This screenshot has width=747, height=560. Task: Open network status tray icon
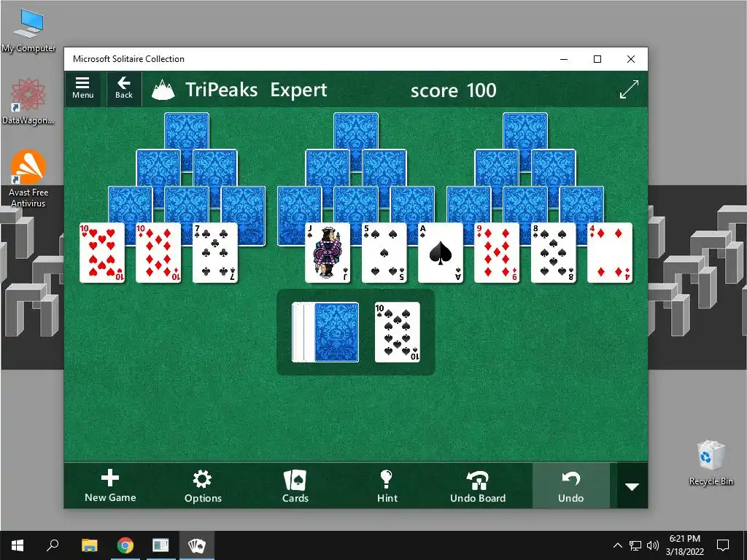pyautogui.click(x=635, y=545)
